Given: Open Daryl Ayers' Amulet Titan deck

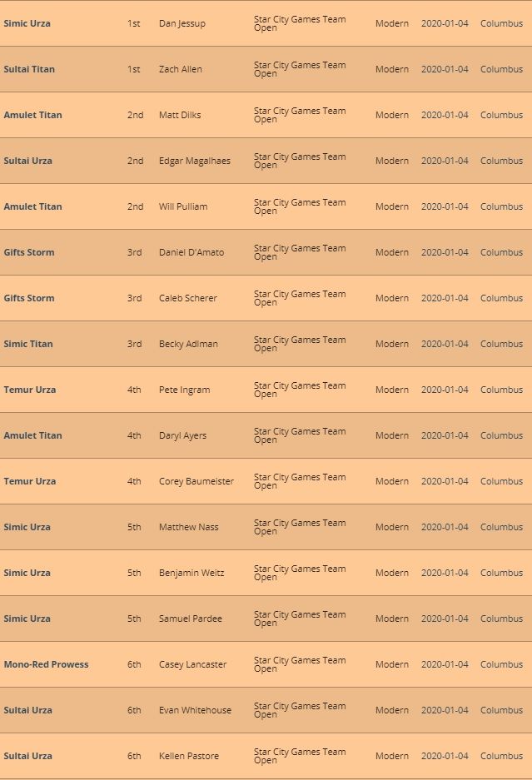Looking at the screenshot, I should (x=32, y=435).
